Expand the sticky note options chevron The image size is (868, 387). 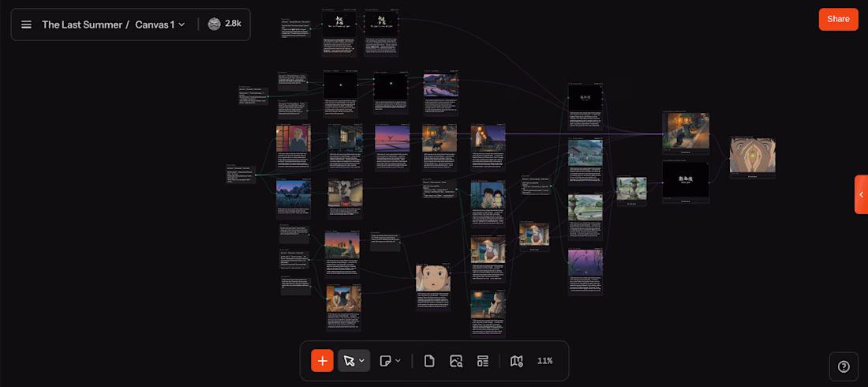point(398,361)
